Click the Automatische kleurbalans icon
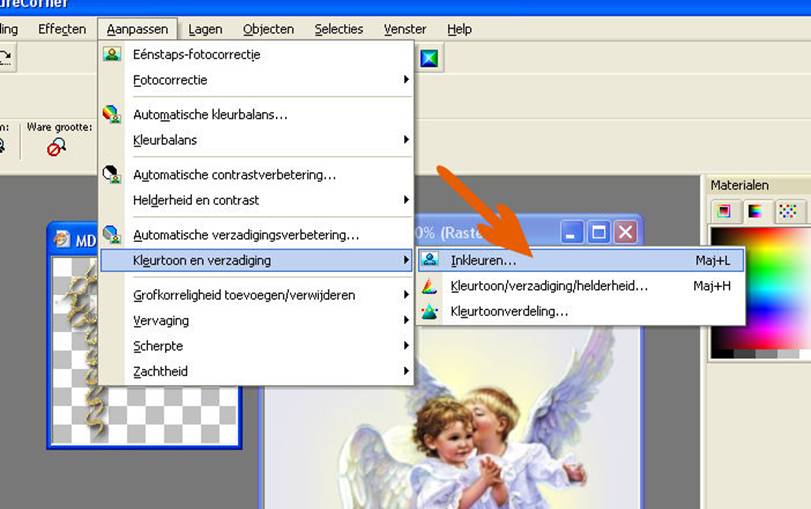The width and height of the screenshot is (811, 509). pos(112,114)
